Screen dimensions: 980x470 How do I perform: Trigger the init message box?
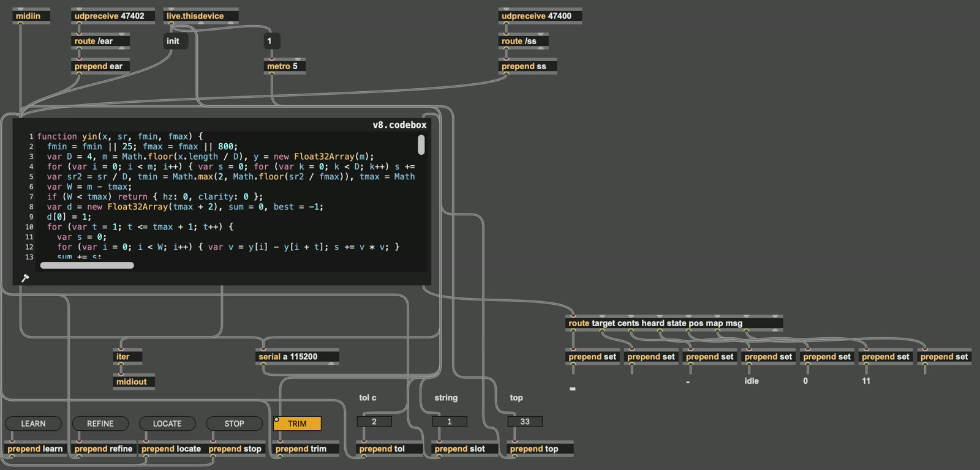click(x=175, y=41)
